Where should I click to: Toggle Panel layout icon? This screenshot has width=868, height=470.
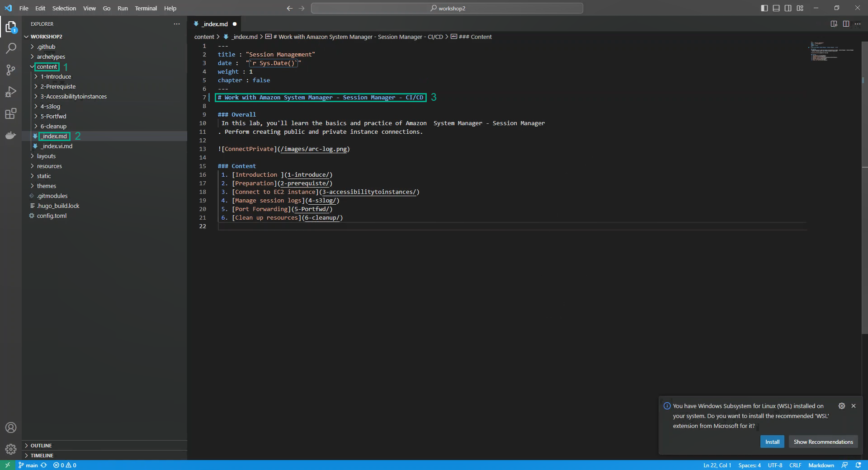tap(776, 8)
